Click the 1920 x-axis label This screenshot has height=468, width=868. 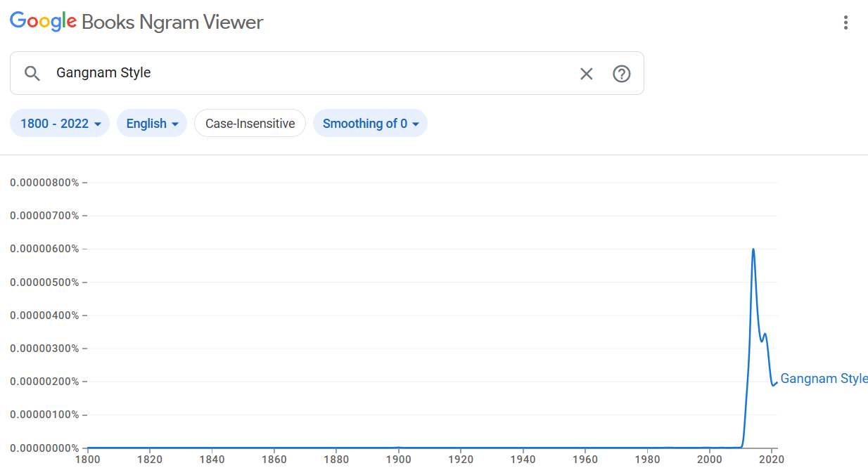point(461,460)
